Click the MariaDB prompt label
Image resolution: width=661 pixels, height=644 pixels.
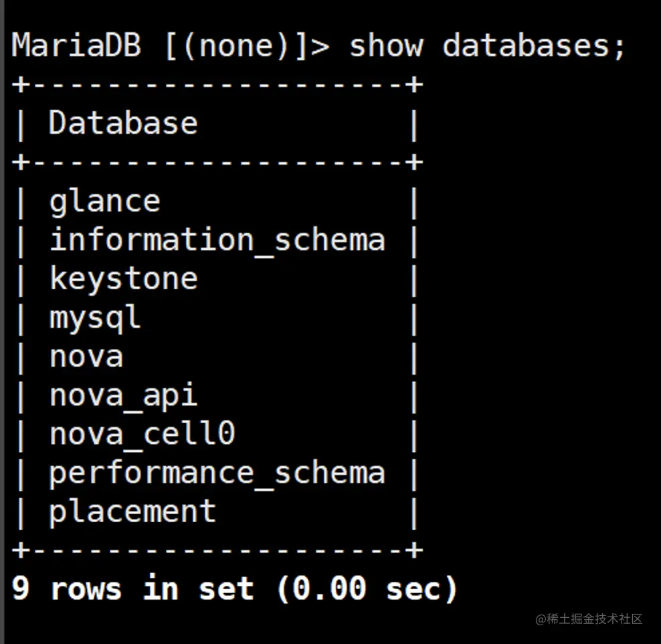(76, 45)
